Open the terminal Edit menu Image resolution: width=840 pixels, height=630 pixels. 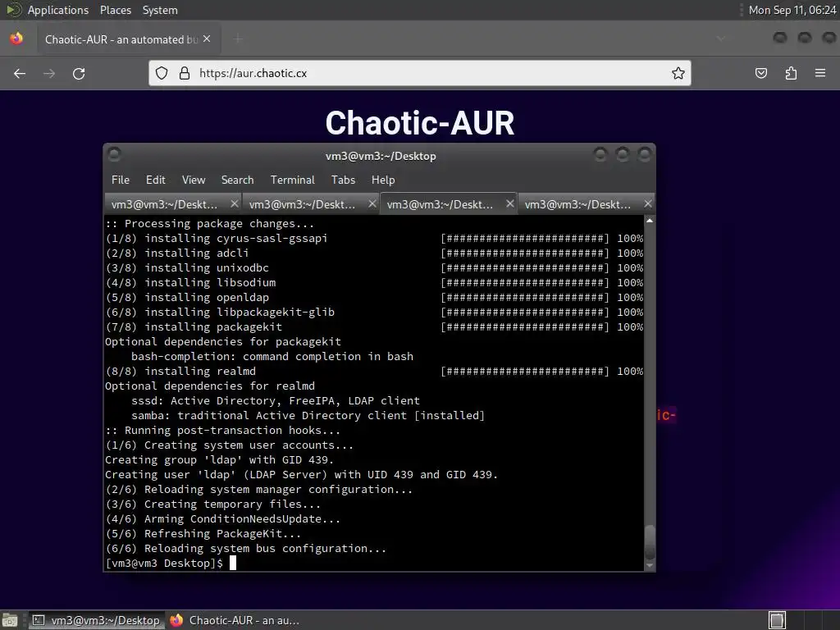156,180
